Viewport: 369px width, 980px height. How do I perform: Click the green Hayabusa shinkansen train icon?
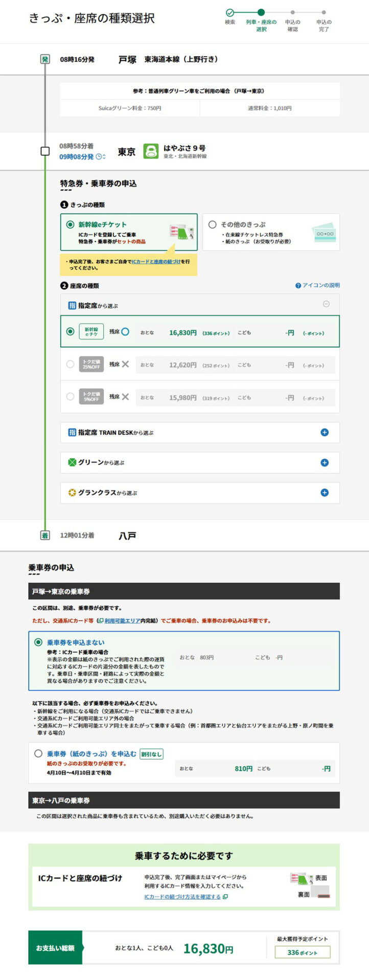pos(151,152)
